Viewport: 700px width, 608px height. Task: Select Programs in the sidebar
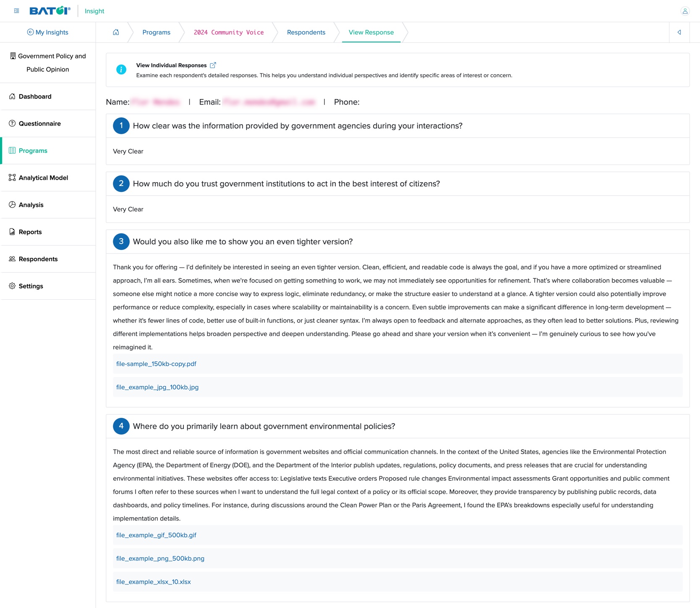click(x=48, y=151)
